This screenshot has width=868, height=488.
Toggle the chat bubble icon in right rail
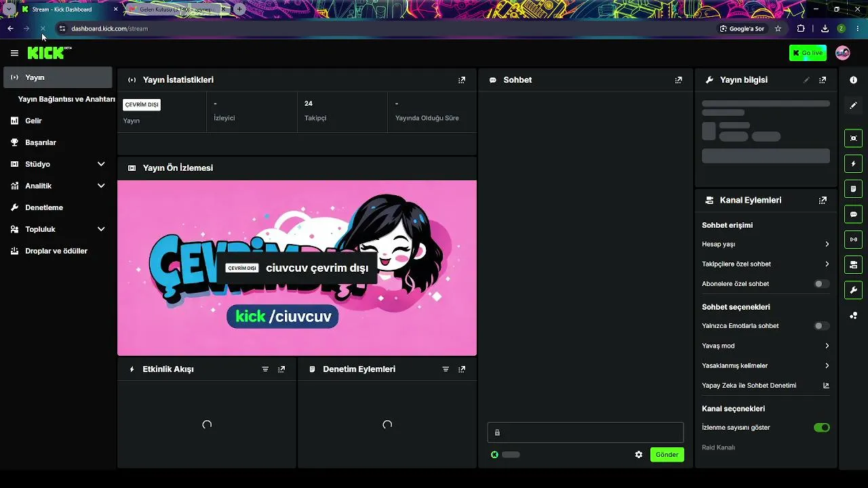(x=854, y=214)
